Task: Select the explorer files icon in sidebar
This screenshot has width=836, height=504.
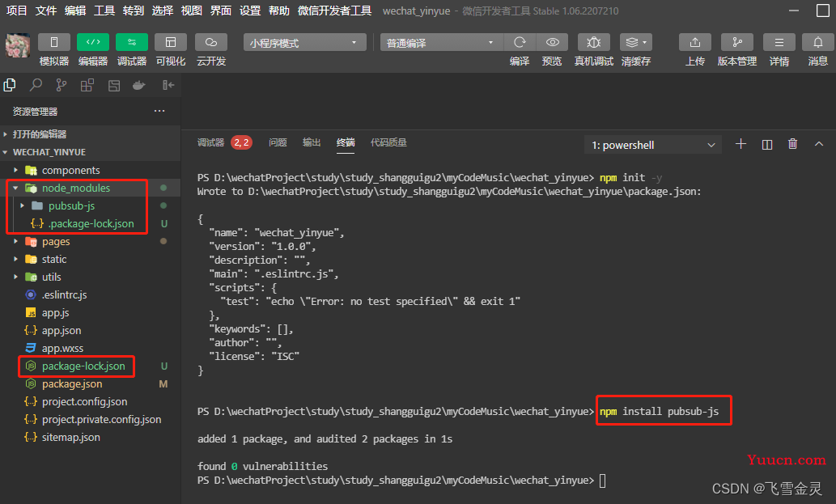Action: pos(10,85)
